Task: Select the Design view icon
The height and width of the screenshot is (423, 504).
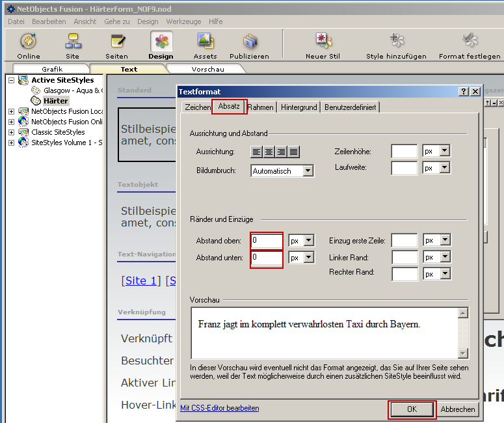Action: [x=161, y=42]
